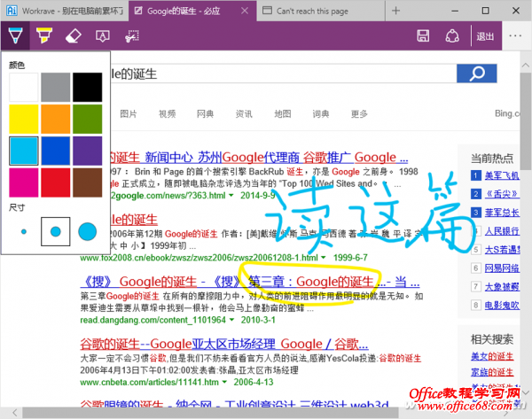The image size is (532, 419).
Task: Select the Pen tool in web note toolbar
Action: pos(14,36)
